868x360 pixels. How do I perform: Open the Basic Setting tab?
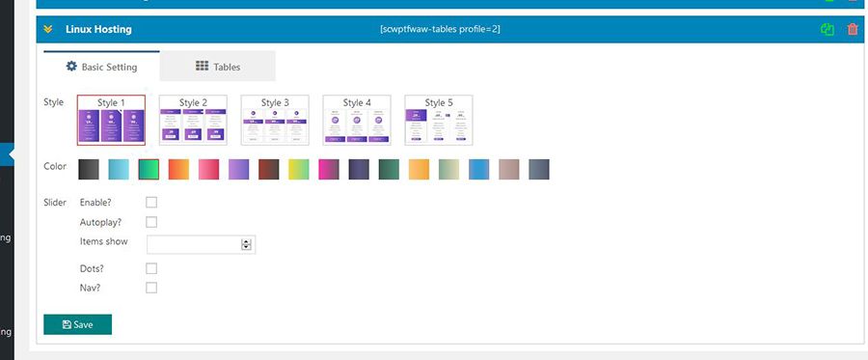pos(102,67)
